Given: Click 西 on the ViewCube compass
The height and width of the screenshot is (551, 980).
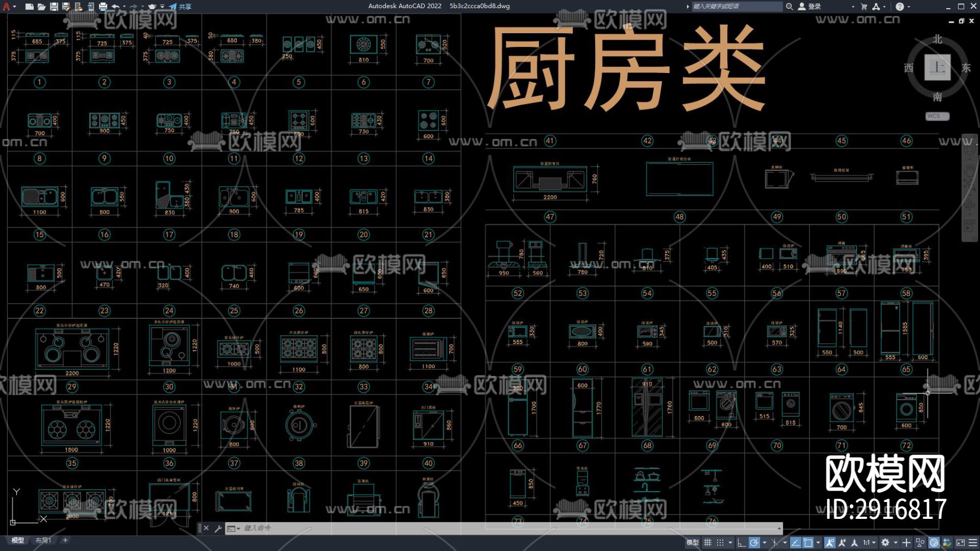Looking at the screenshot, I should (x=909, y=68).
